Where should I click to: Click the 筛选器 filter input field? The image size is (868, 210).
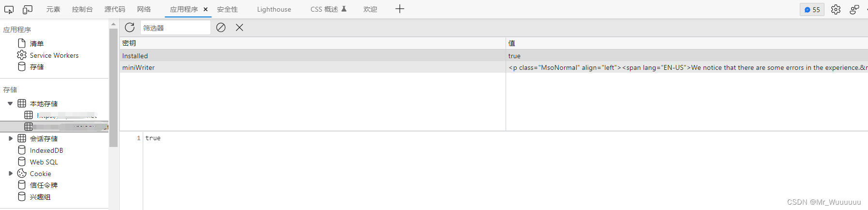coord(175,28)
